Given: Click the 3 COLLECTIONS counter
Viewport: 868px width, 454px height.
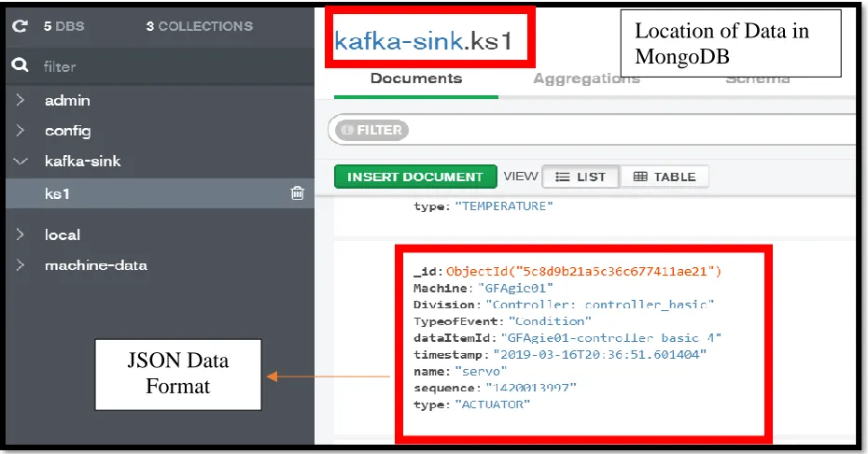Looking at the screenshot, I should click(x=200, y=26).
